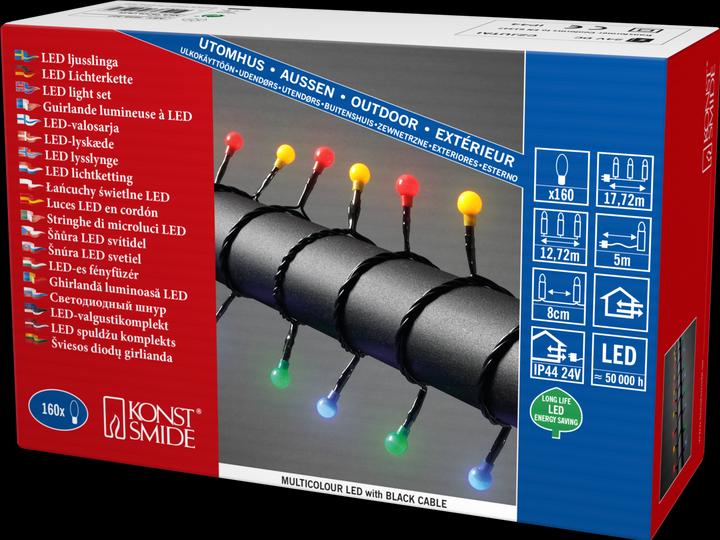Image resolution: width=720 pixels, height=540 pixels.
Task: Click the blue 160x bulb oval badge
Action: [58, 410]
